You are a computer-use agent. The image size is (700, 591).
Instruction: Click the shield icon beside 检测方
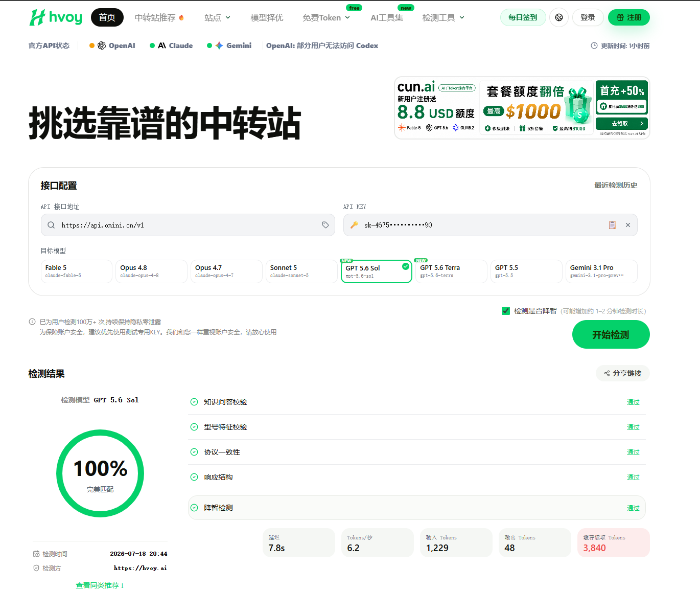click(36, 568)
